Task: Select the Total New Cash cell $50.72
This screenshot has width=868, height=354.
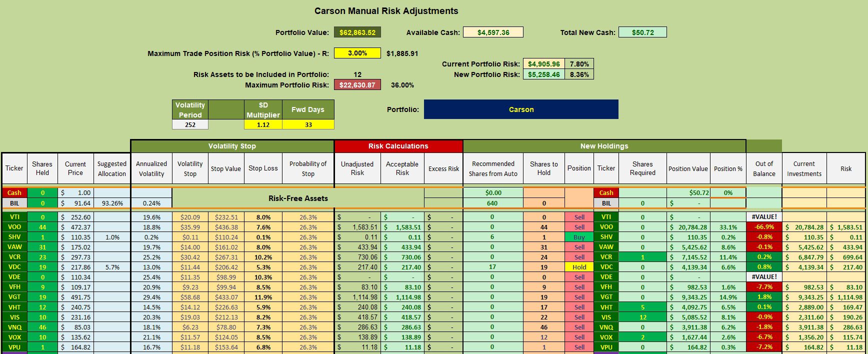Action: click(x=642, y=32)
